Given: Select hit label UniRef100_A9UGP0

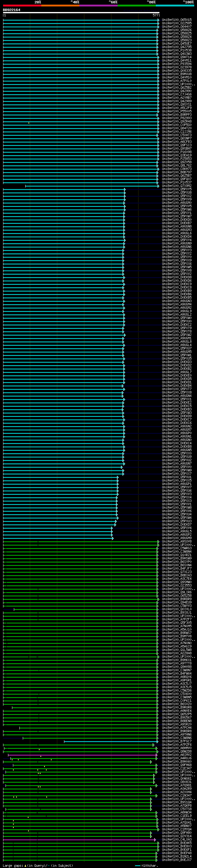Looking at the screenshot, I should pos(176,433).
